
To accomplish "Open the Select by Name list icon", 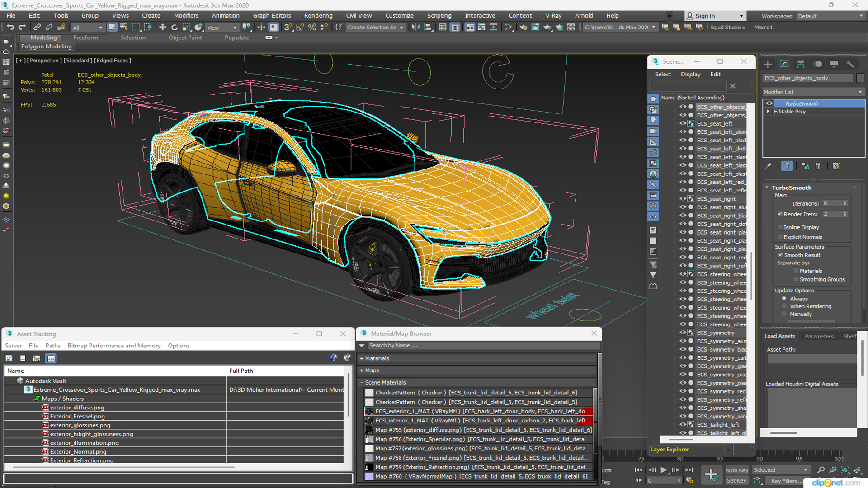I will 124,28.
